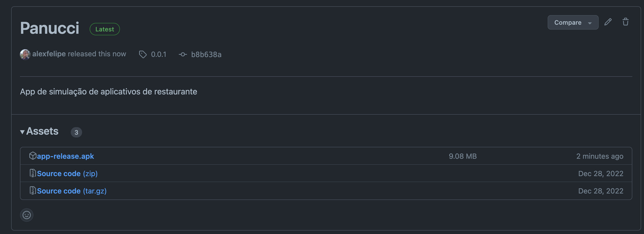Click the Compare dropdown caret arrow
The width and height of the screenshot is (644, 234).
[590, 23]
